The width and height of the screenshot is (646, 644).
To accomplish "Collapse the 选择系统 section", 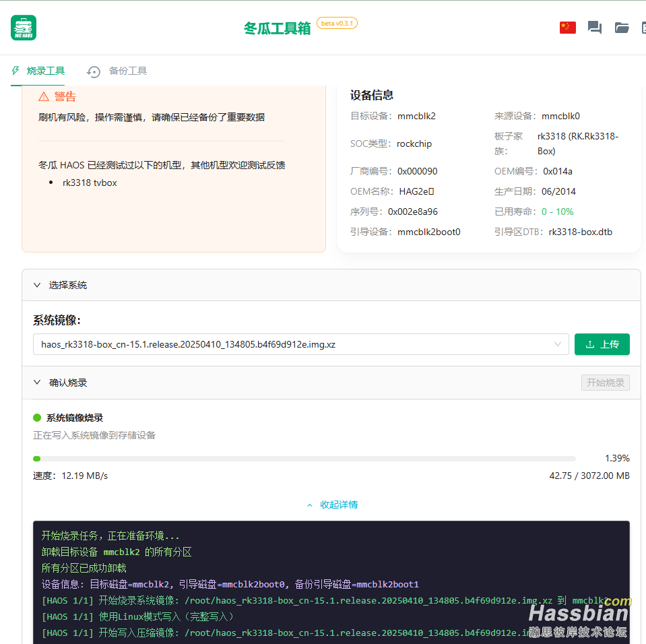I will (x=331, y=285).
